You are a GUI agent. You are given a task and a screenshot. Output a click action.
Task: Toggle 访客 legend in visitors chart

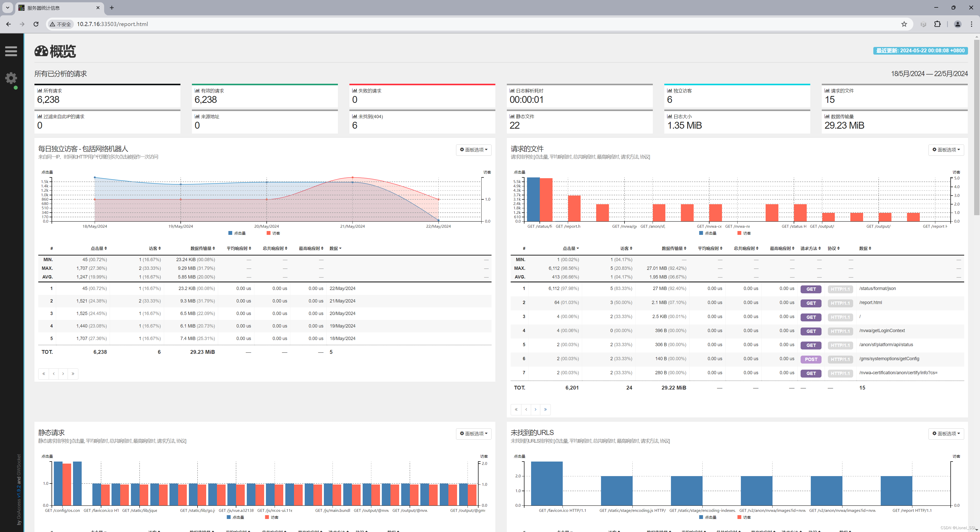coord(274,233)
